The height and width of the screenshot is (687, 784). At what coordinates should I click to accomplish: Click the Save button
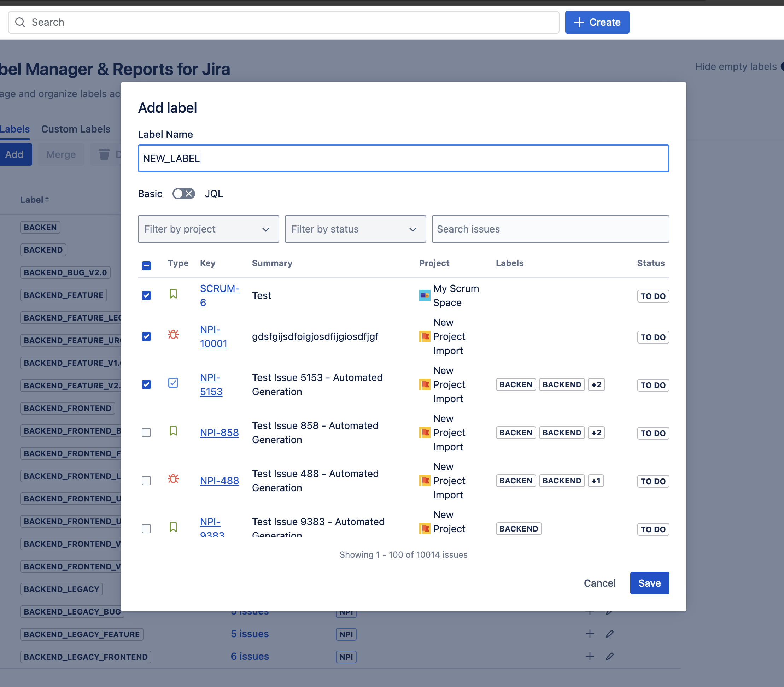[649, 583]
